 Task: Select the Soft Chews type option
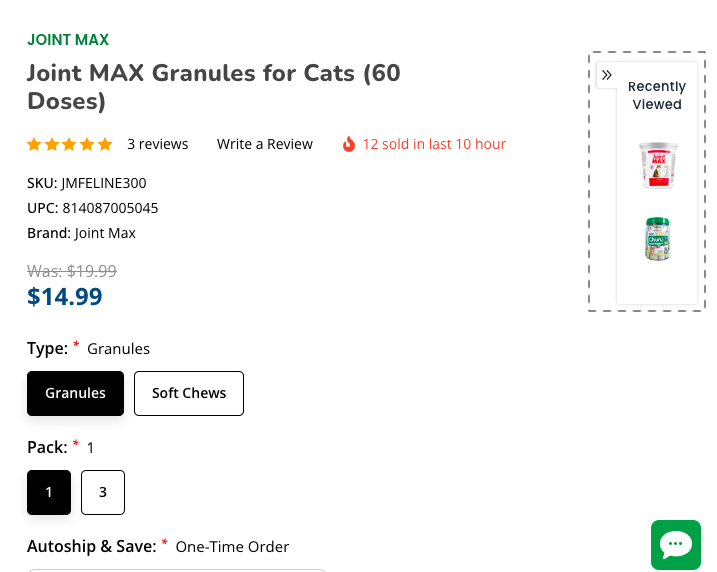tap(189, 393)
